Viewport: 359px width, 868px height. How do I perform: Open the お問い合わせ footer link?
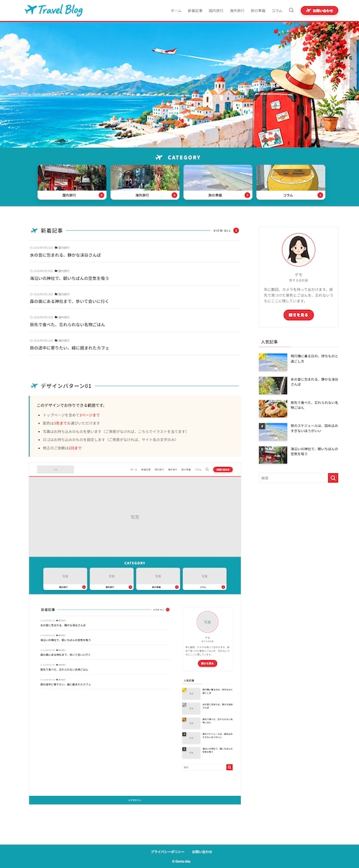point(202,852)
